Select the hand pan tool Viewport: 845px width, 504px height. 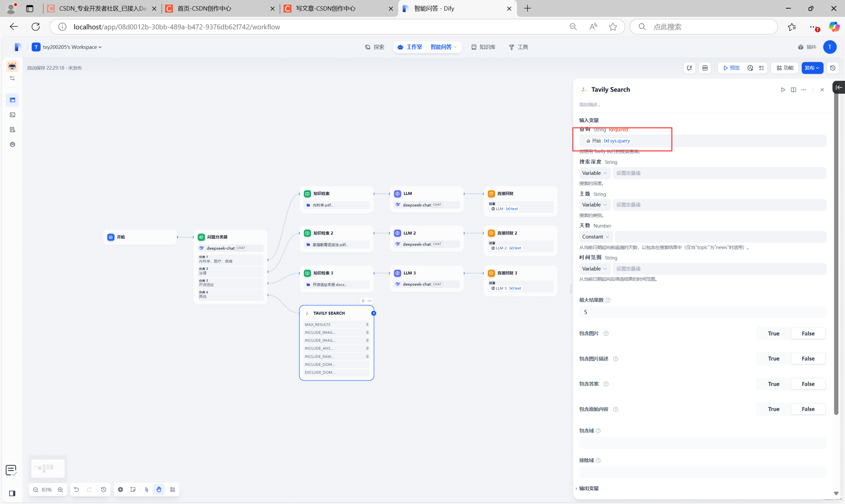pyautogui.click(x=159, y=489)
